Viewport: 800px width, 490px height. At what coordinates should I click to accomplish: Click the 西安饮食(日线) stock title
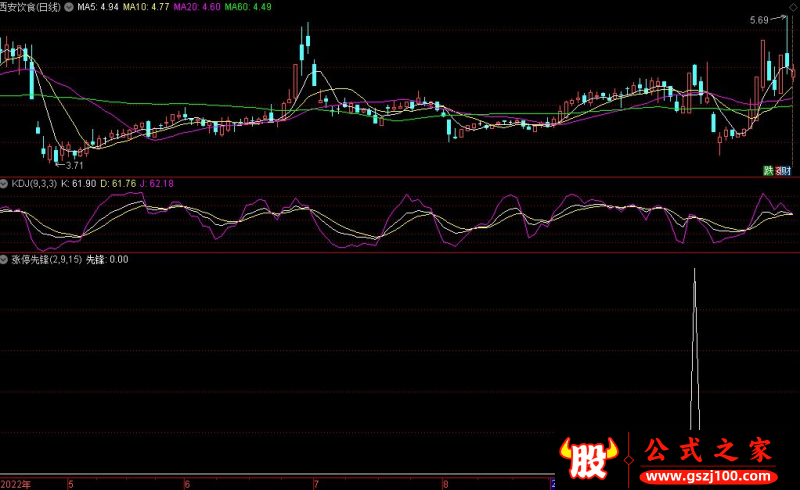tap(30, 6)
